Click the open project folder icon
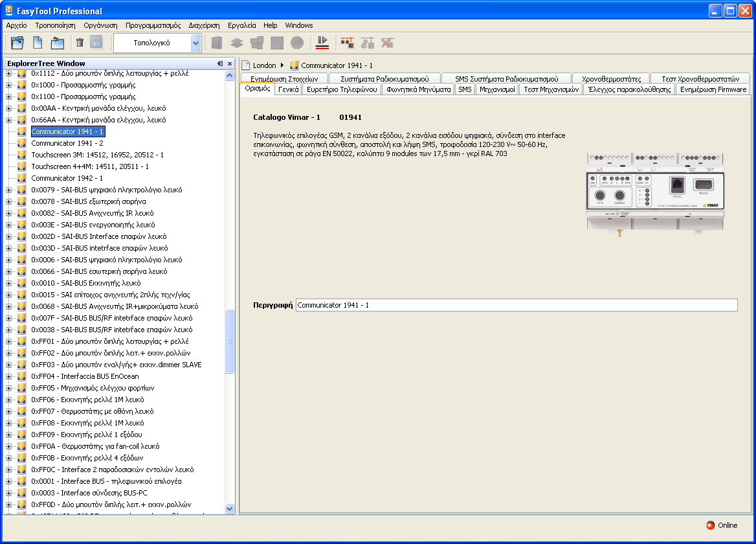Viewport: 756px width, 544px height. pos(17,43)
